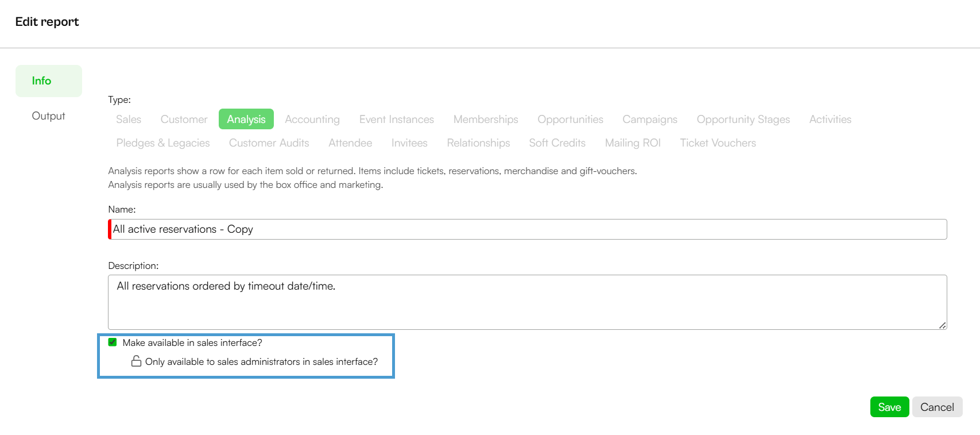
Task: Open the Output tab
Action: (x=49, y=116)
